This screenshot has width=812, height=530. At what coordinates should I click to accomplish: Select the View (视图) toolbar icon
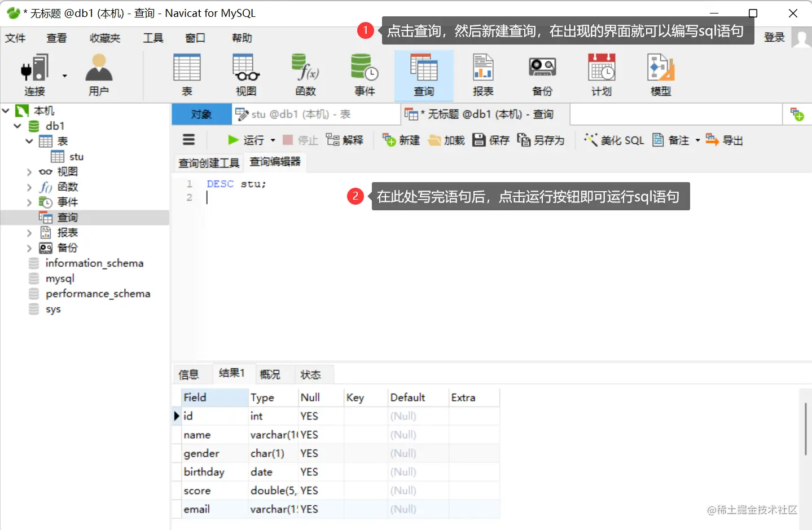(246, 75)
